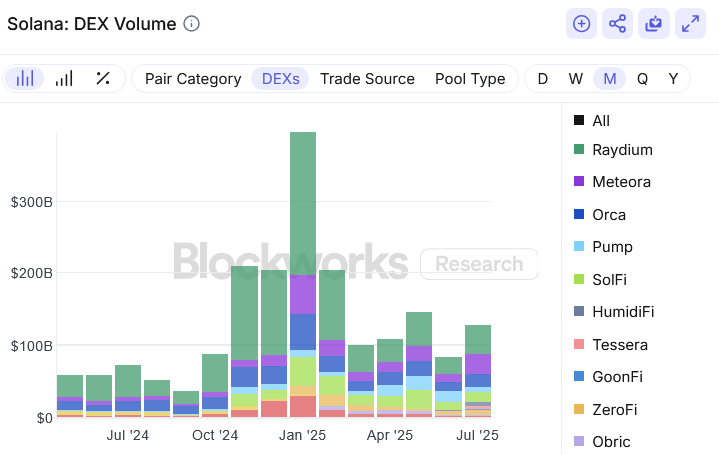Viewport: 719px width, 455px height.
Task: Set interval to yearly (Y)
Action: click(x=673, y=79)
